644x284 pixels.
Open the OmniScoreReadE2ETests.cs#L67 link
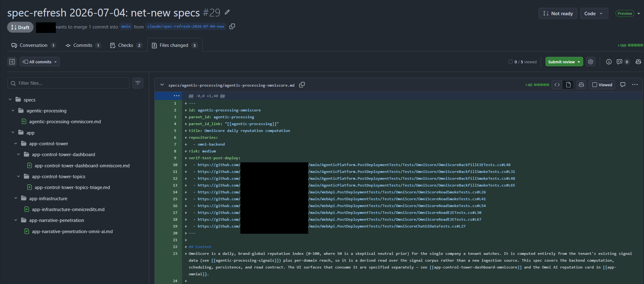tap(340, 219)
